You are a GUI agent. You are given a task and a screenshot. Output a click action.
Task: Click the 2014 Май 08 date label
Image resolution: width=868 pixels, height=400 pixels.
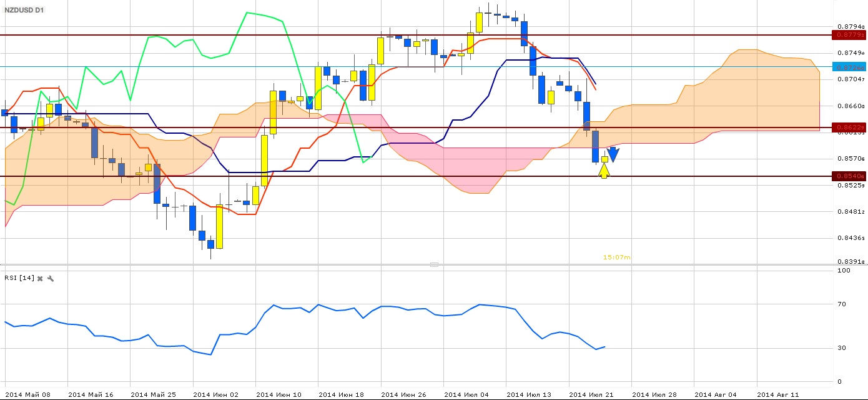28,394
